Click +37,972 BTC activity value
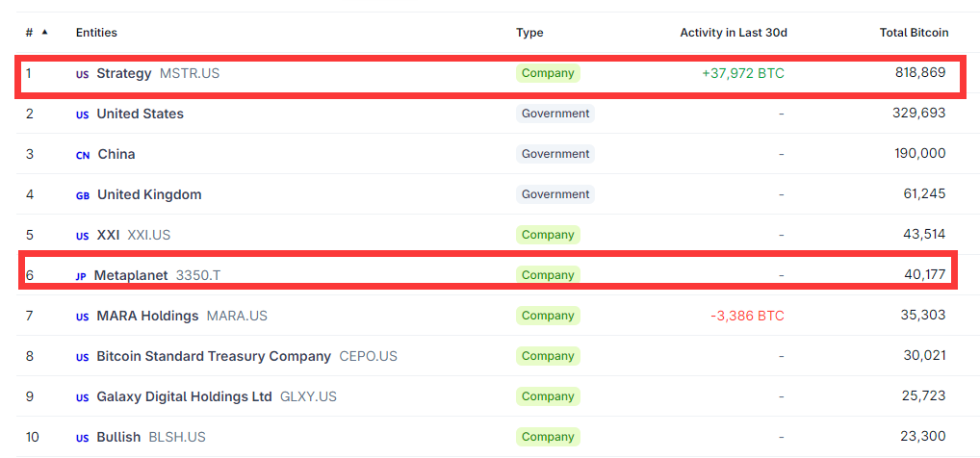This screenshot has height=458, width=980. (x=743, y=74)
